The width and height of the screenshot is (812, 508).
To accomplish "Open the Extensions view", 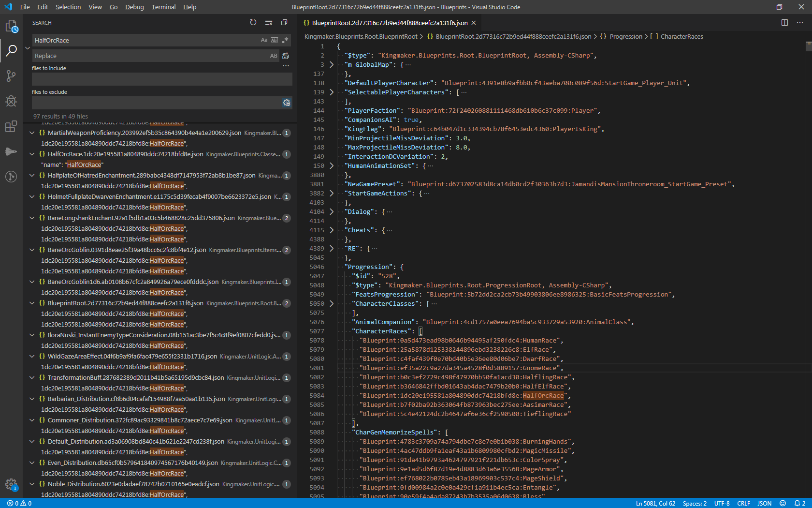I will (x=11, y=126).
